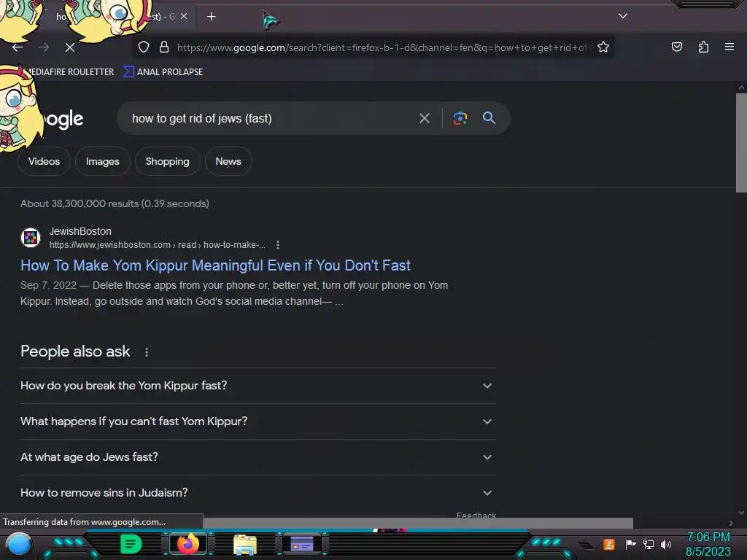Switch to Shopping results filter

click(x=167, y=161)
